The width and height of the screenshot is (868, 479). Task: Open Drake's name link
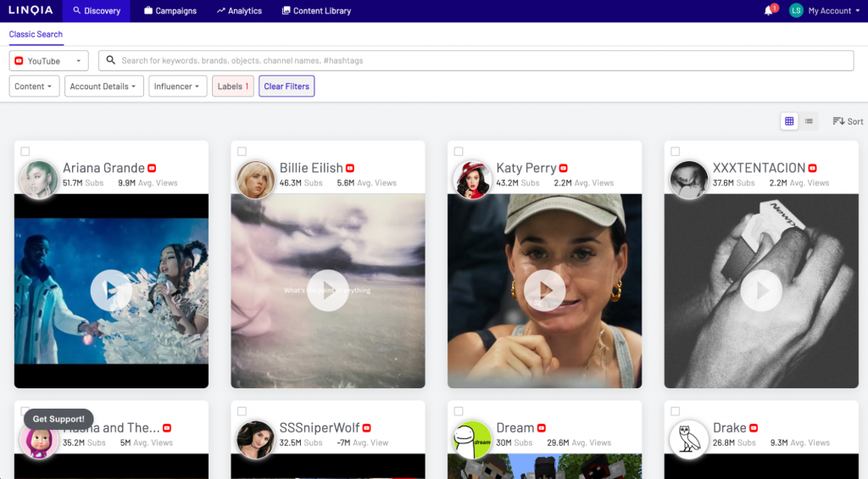tap(730, 427)
